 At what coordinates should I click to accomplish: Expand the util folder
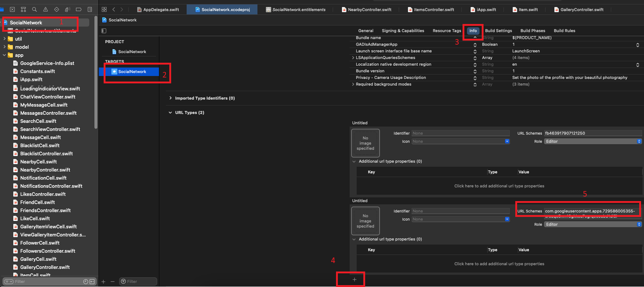coord(4,39)
